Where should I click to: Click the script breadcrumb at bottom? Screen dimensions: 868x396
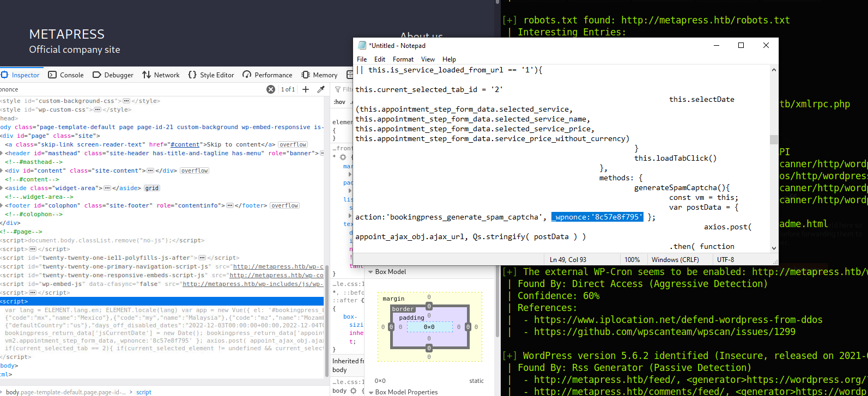click(x=144, y=392)
